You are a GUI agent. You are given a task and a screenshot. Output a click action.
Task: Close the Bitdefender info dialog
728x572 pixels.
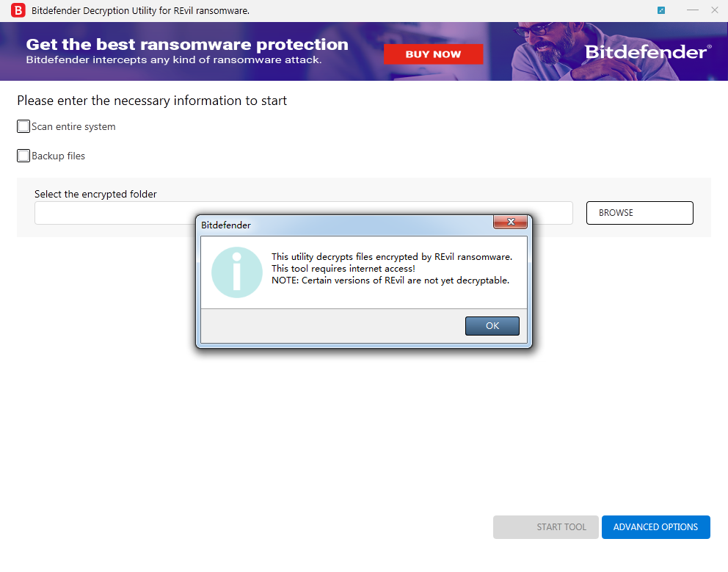point(510,222)
